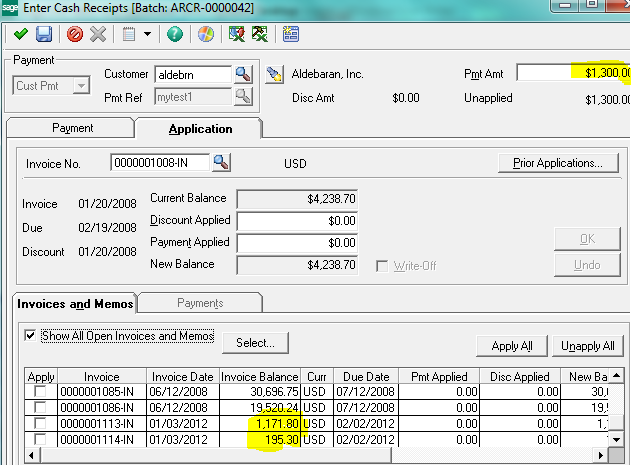Click the Save disk icon in toolbar
The height and width of the screenshot is (465, 631).
(44, 34)
